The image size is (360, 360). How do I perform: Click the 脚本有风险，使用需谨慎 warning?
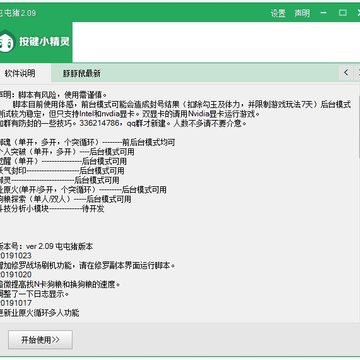click(x=63, y=95)
